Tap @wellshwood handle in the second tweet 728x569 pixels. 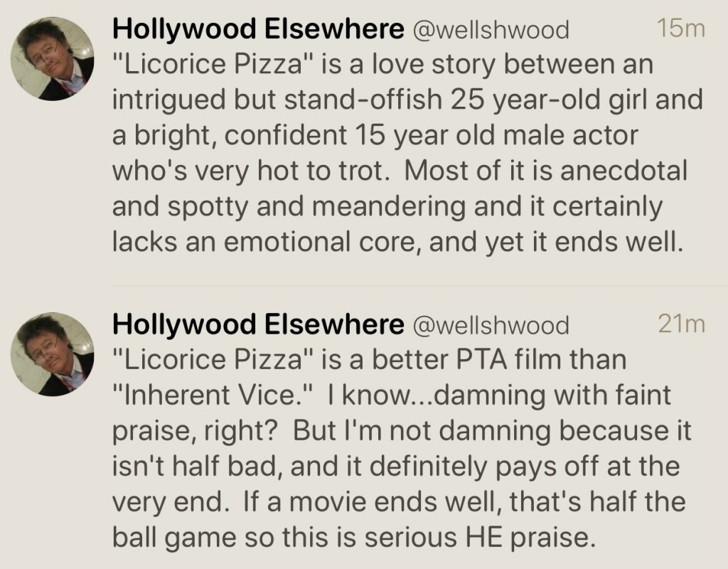pos(491,326)
